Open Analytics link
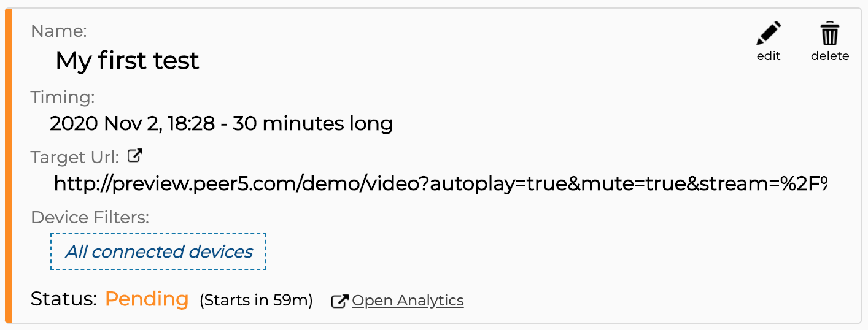 click(408, 301)
